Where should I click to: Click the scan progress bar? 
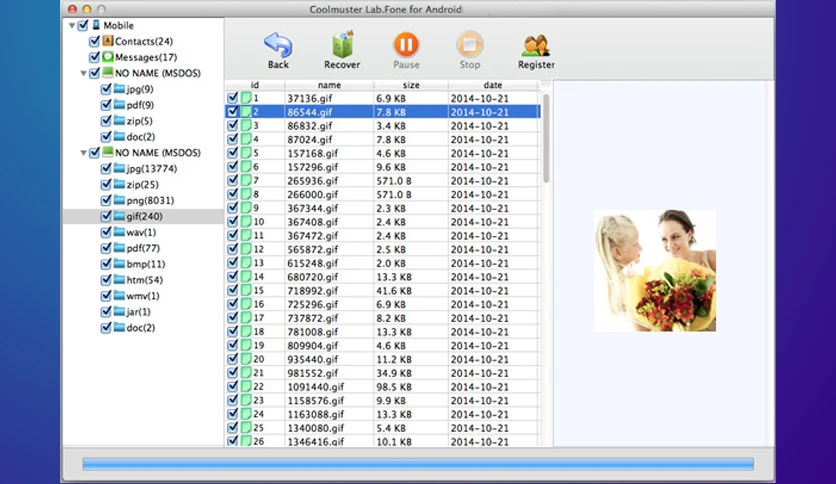pyautogui.click(x=417, y=464)
